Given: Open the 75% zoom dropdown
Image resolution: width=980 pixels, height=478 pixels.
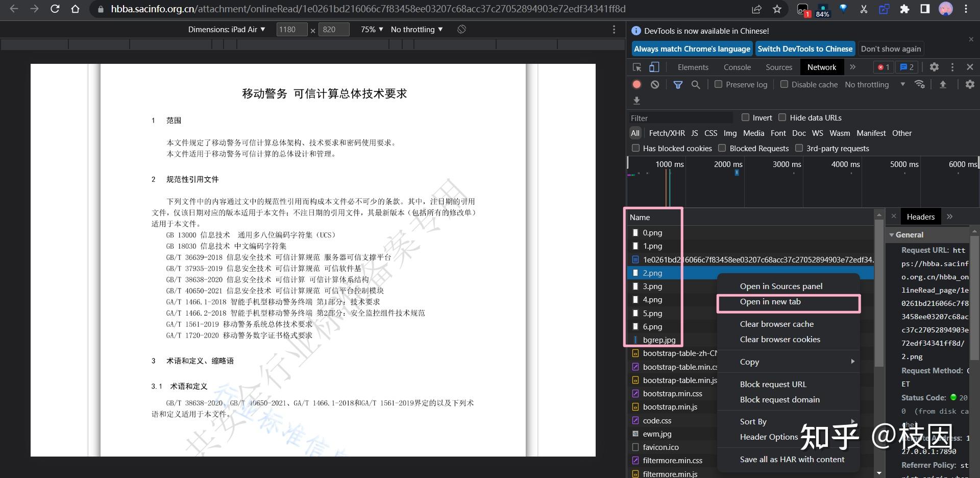Looking at the screenshot, I should tap(372, 30).
